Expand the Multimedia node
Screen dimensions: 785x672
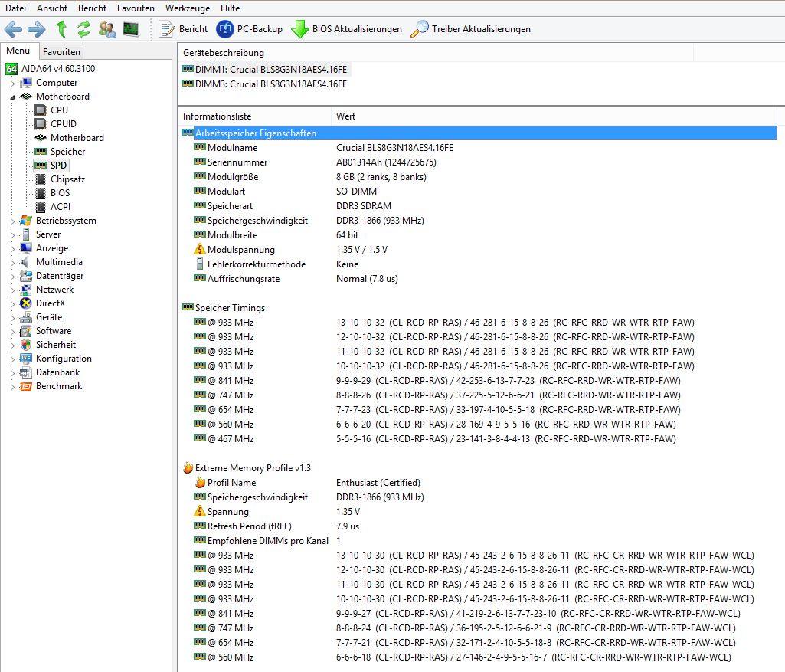(12, 262)
